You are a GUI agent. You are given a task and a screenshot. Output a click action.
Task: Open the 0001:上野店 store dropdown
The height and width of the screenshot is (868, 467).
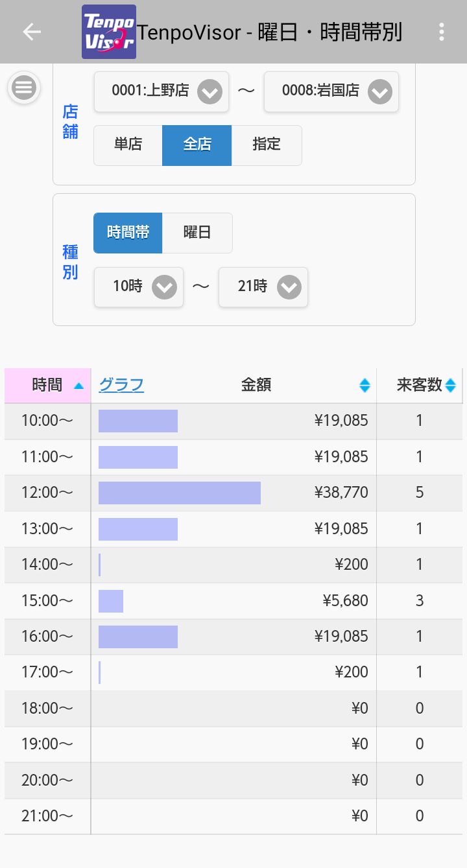click(162, 91)
